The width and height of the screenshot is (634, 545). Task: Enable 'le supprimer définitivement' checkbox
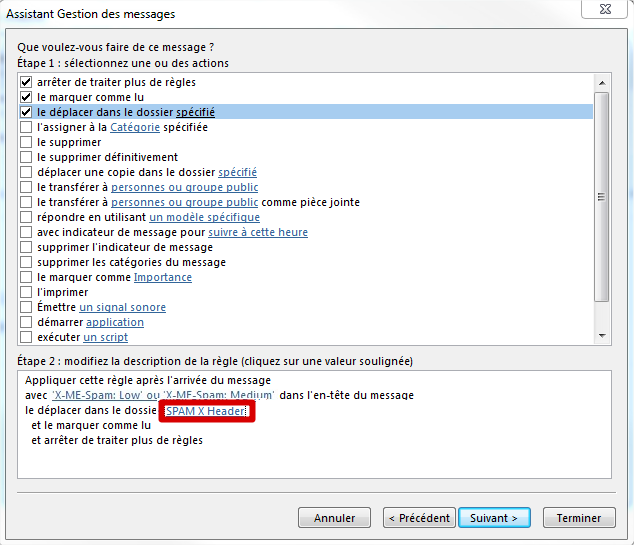coord(26,157)
